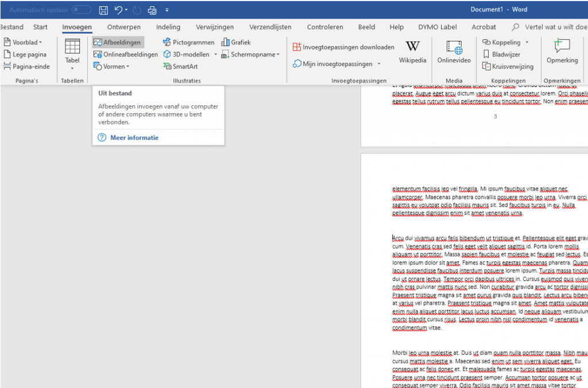Click the Meer informatie link in tooltip
Screen dimensions: 588x388
(134, 138)
